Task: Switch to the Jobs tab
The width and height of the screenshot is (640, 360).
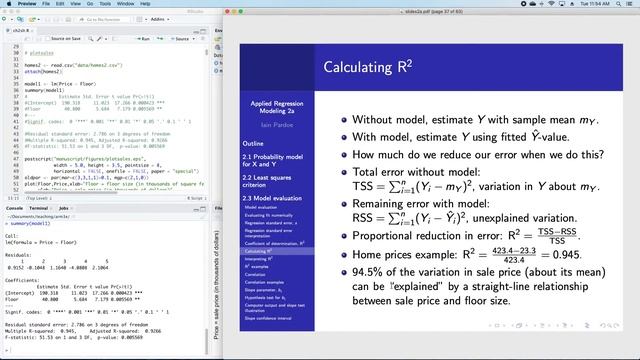Action: click(x=64, y=209)
